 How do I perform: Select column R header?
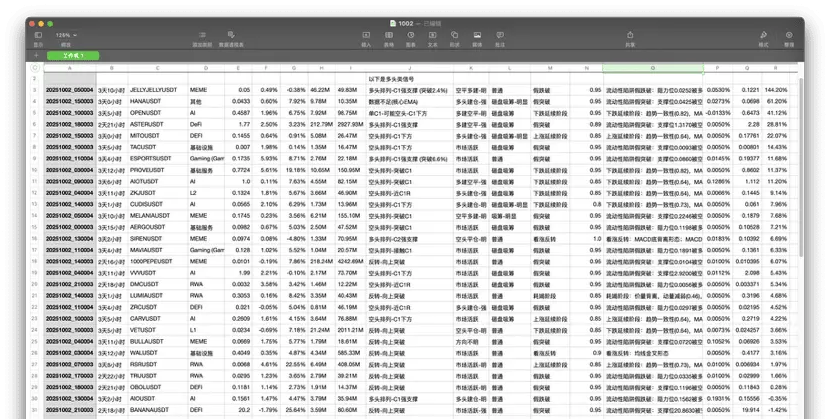pos(775,68)
